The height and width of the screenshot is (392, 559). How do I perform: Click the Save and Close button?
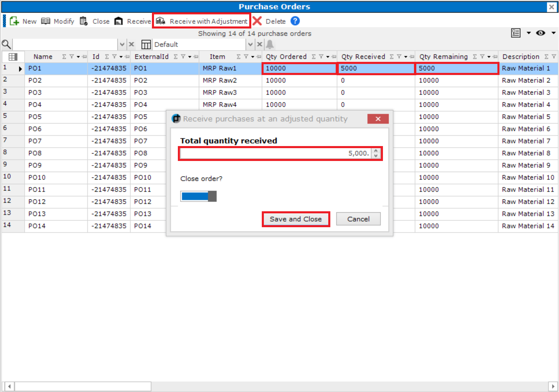[x=296, y=219]
